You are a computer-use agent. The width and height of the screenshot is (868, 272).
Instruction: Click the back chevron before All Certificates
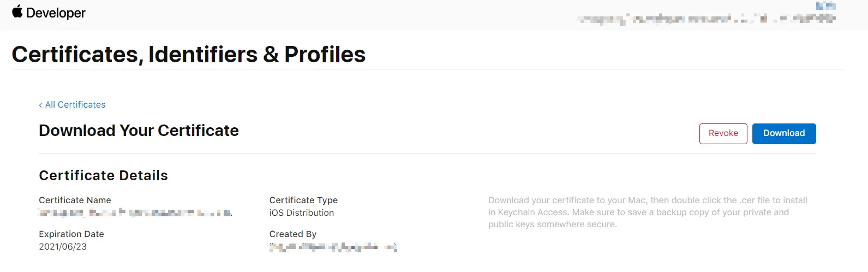[x=40, y=105]
